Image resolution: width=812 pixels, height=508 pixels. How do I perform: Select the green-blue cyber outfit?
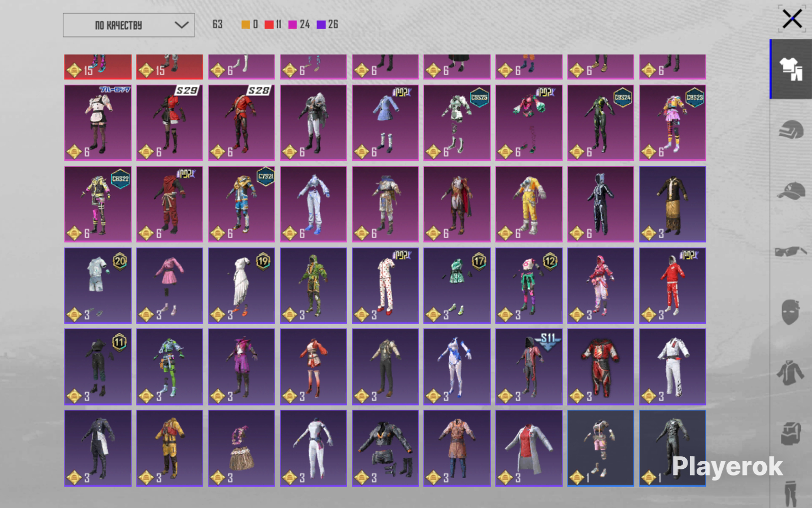tap(170, 367)
